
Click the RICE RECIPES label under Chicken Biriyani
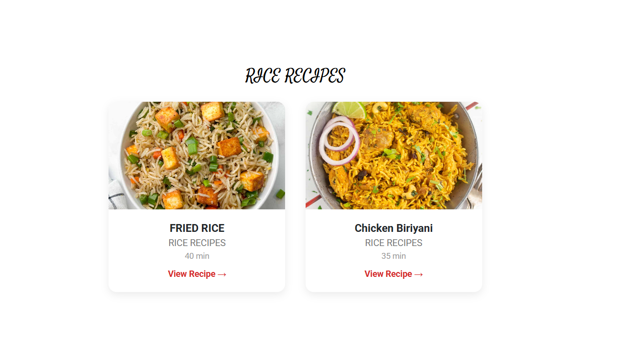pyautogui.click(x=394, y=243)
